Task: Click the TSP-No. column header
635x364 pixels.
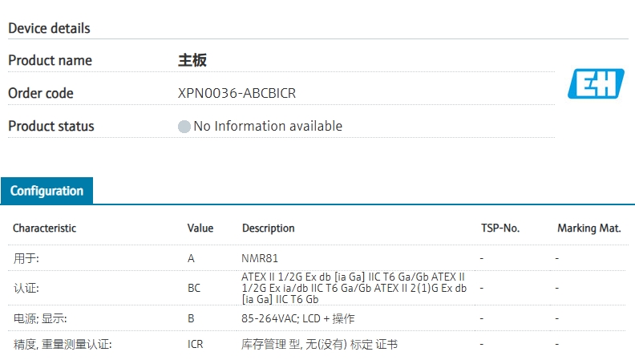Action: click(x=500, y=229)
